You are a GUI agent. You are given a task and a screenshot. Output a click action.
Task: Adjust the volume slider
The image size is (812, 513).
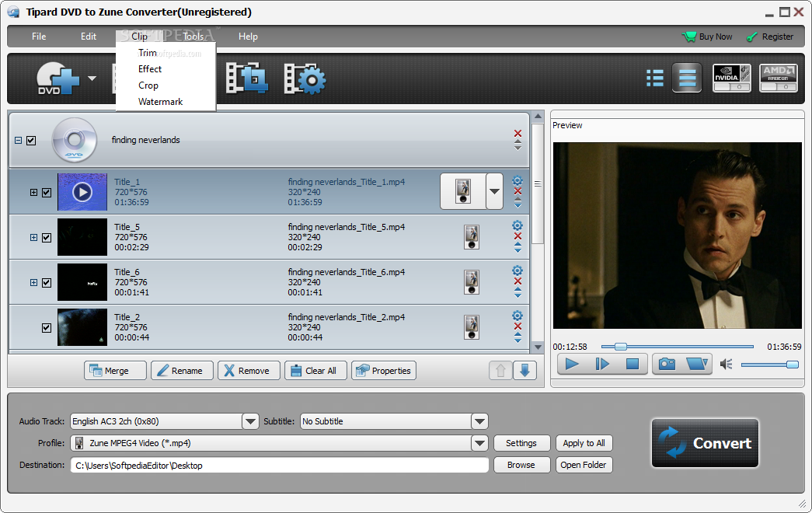(x=769, y=365)
